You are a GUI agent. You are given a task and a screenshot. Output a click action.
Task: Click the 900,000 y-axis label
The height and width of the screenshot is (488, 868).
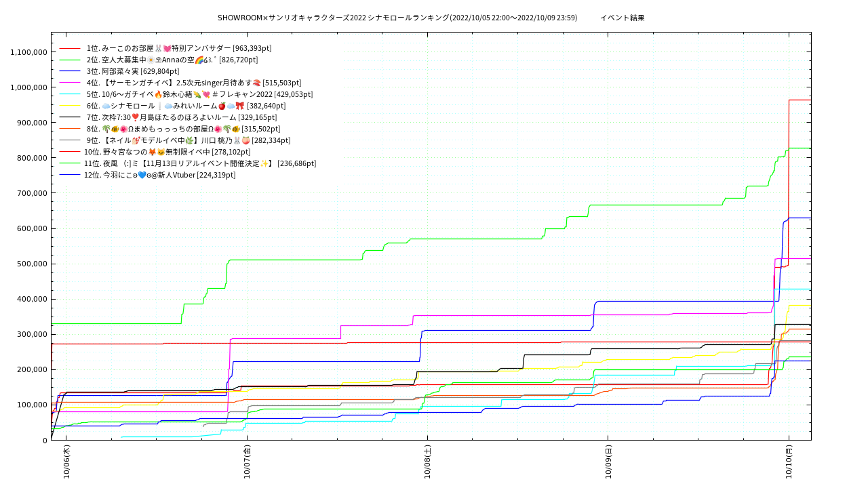33,123
